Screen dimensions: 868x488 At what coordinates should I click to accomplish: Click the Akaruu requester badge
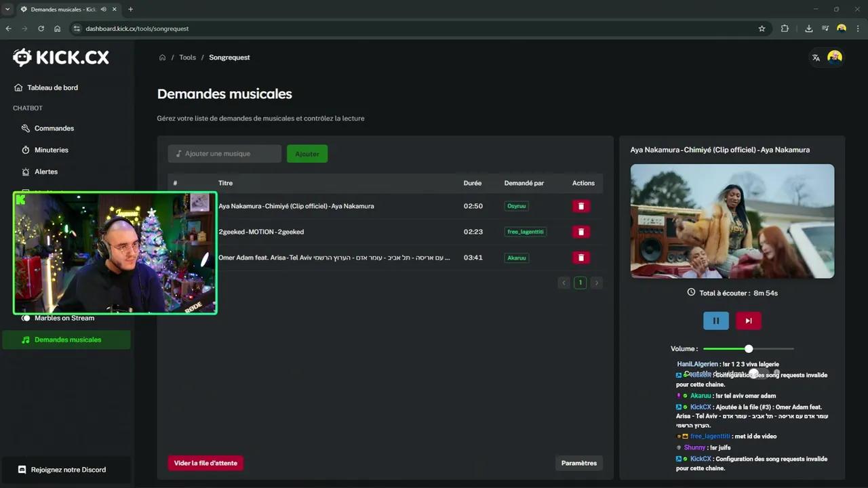[x=517, y=258]
